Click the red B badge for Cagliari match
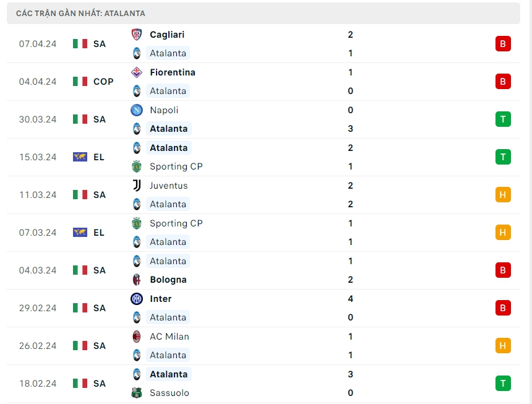This screenshot has height=404, width=532. coord(503,44)
